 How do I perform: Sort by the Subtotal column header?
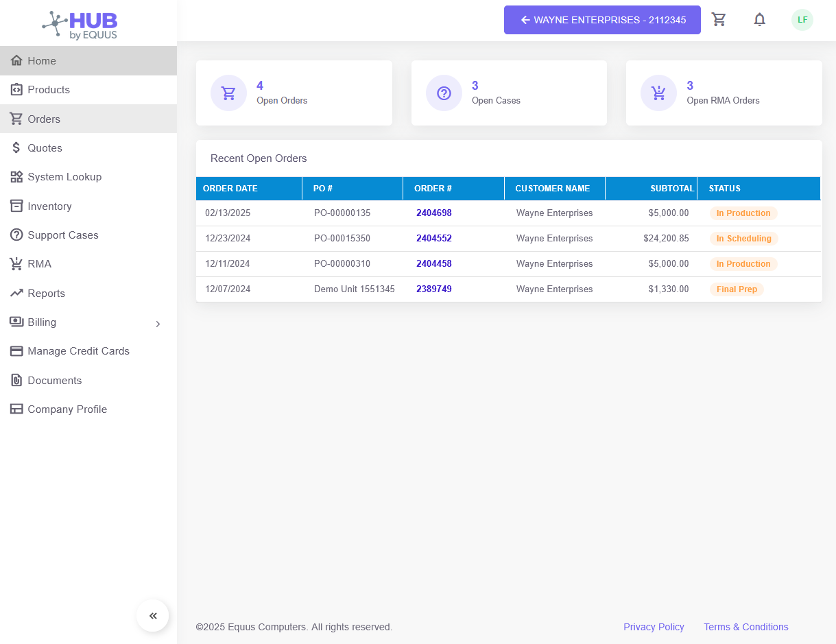coord(652,189)
